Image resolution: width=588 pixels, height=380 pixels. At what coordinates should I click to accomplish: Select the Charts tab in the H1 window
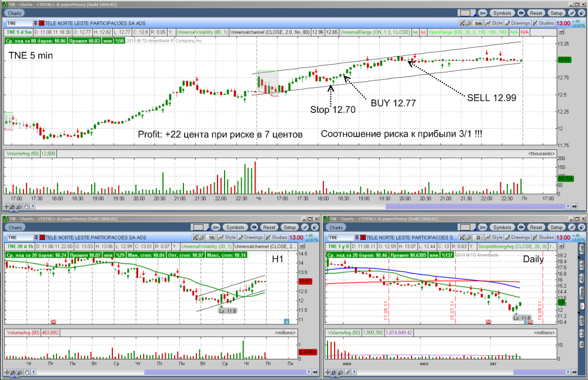point(15,228)
